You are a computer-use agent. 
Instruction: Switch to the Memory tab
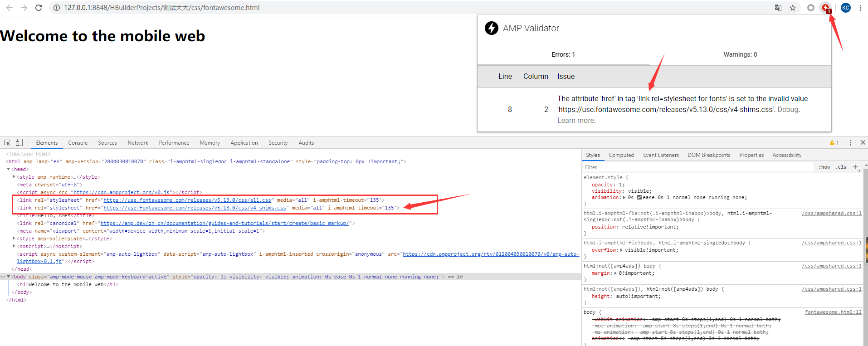210,143
